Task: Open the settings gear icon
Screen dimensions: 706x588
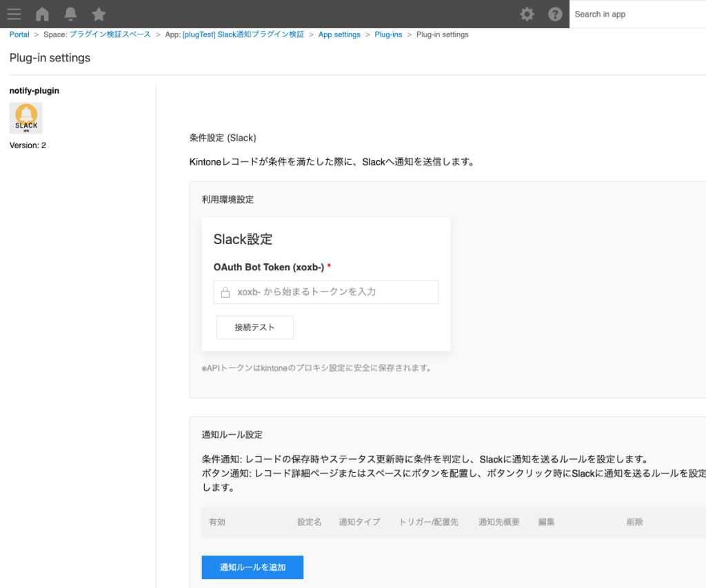Action: pos(526,14)
